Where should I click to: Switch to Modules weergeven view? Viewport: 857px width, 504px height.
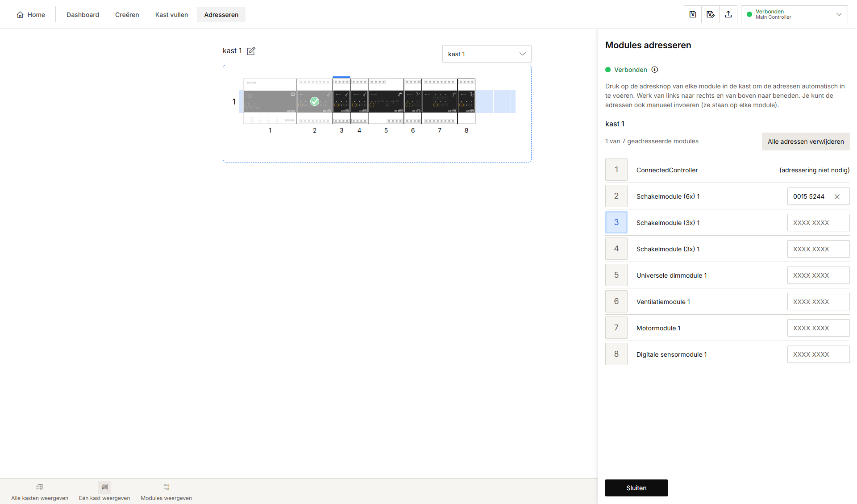click(166, 492)
